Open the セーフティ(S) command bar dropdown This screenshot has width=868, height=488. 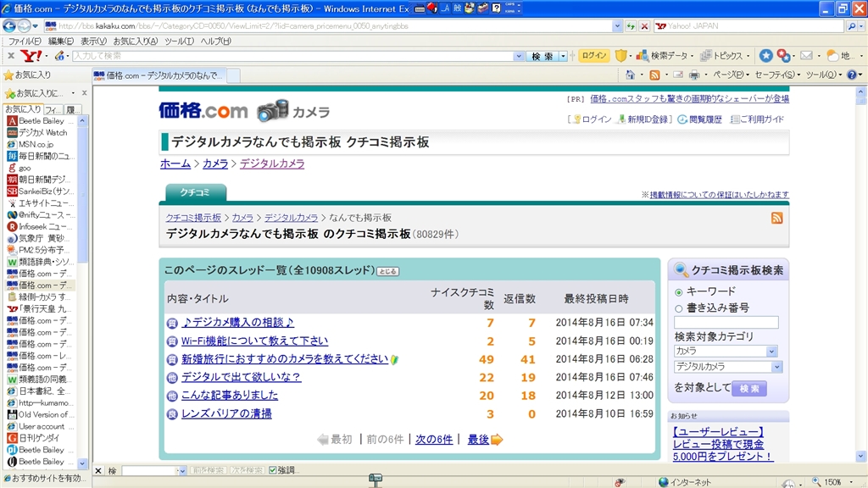coord(777,75)
